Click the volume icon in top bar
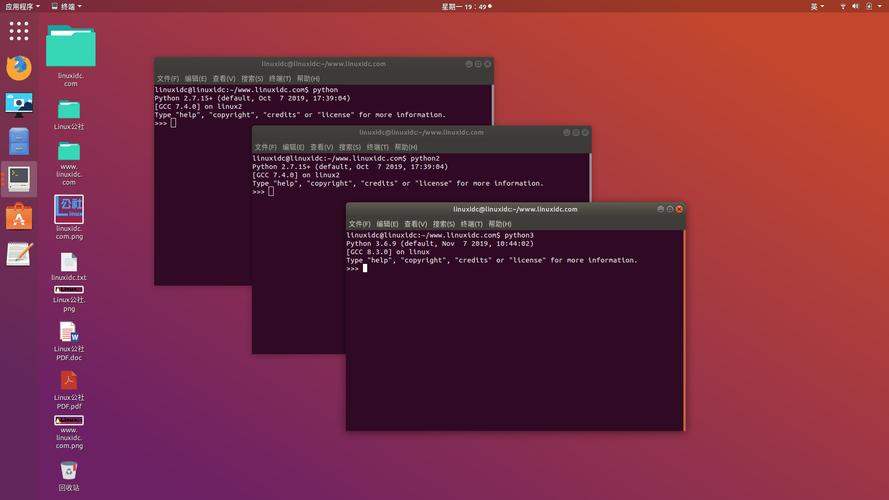Viewport: 889px width, 500px height. [x=856, y=6]
